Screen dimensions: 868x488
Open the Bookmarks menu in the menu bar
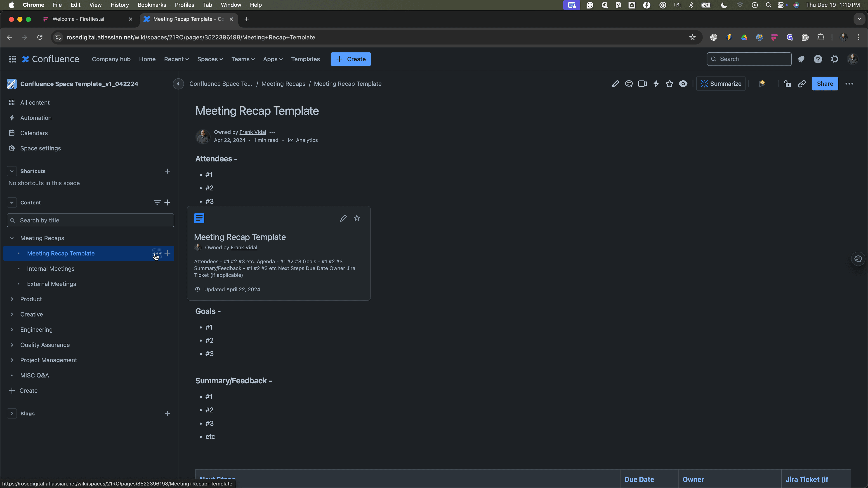coord(152,5)
